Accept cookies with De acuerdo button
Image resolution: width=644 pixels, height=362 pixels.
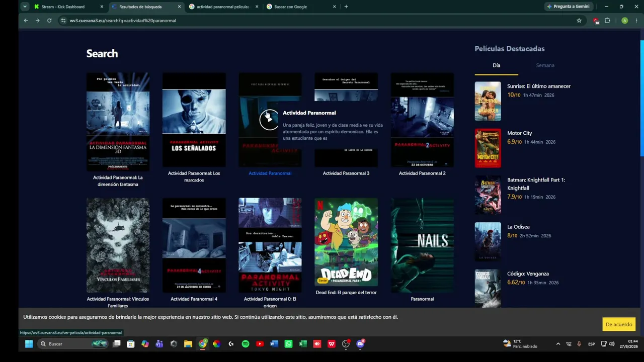619,324
